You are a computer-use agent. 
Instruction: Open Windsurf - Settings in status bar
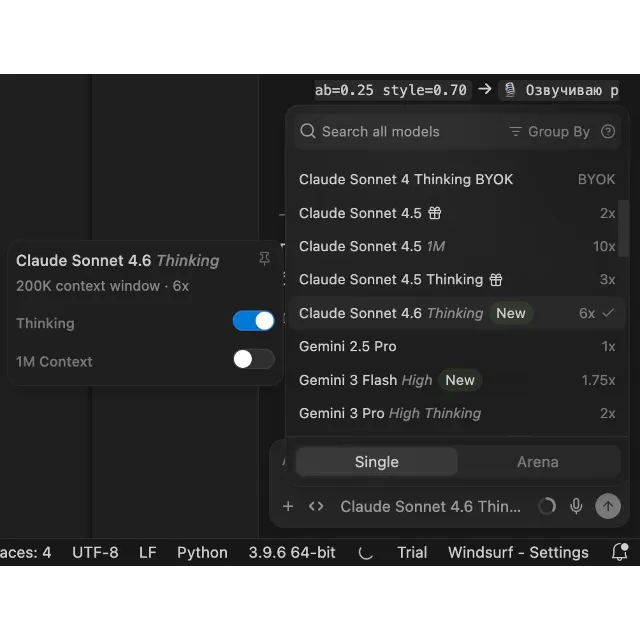[518, 552]
